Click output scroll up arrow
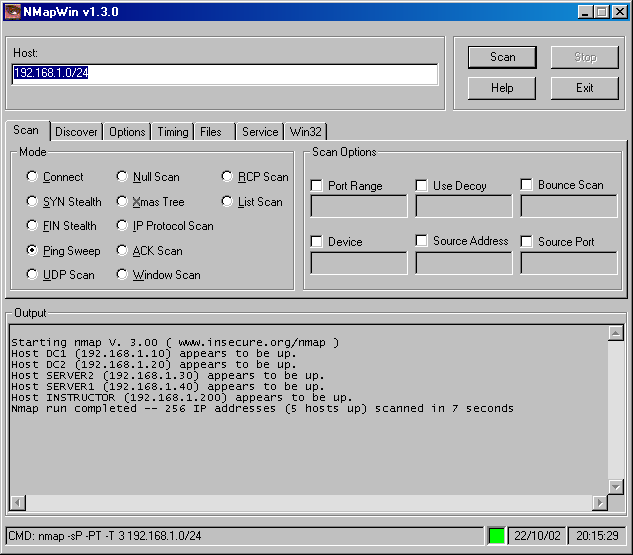This screenshot has height=555, width=633. [616, 333]
